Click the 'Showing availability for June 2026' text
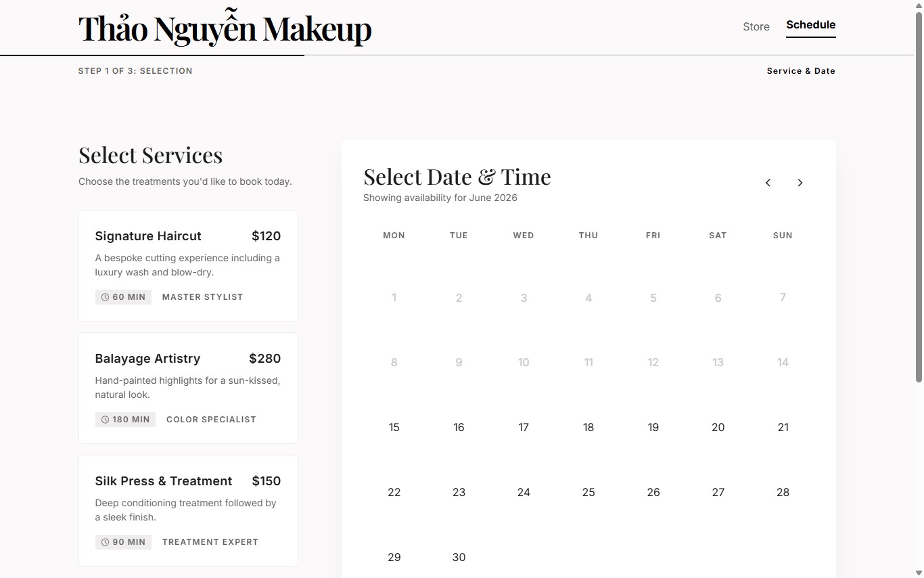This screenshot has height=578, width=924. 440,198
